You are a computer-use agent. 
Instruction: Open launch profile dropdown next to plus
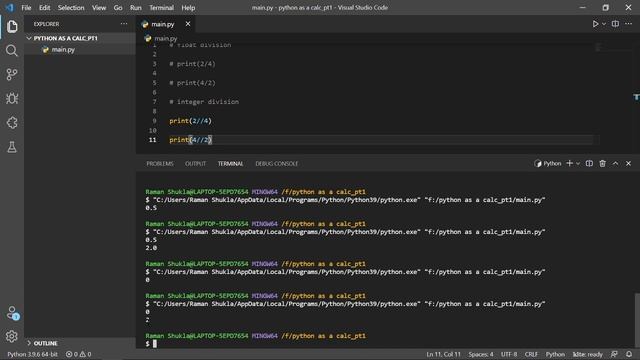578,164
